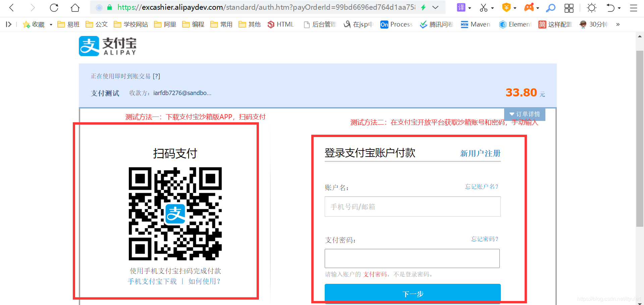644x305 pixels.
Task: Click the green padlock security icon
Action: pyautogui.click(x=109, y=7)
